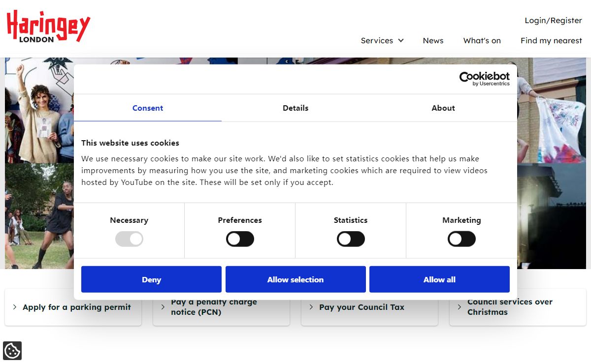591x364 pixels.
Task: Click the Haringey London logo
Action: 48,26
